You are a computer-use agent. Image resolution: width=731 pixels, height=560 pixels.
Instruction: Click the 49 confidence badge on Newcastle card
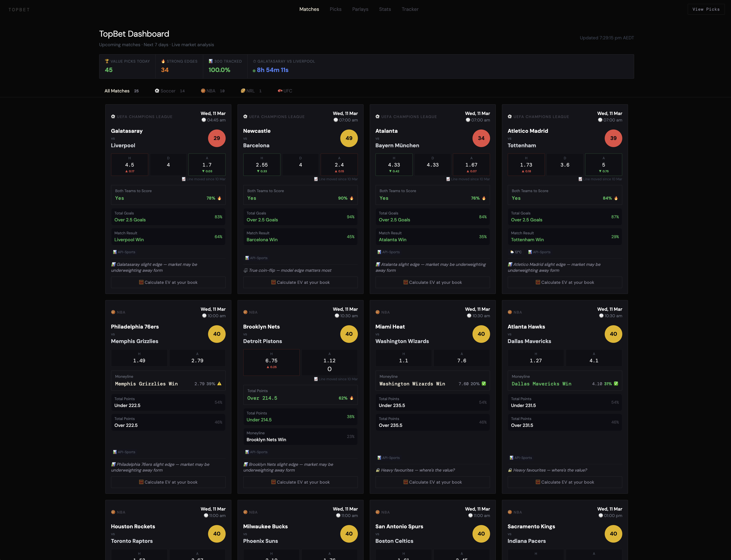(349, 138)
